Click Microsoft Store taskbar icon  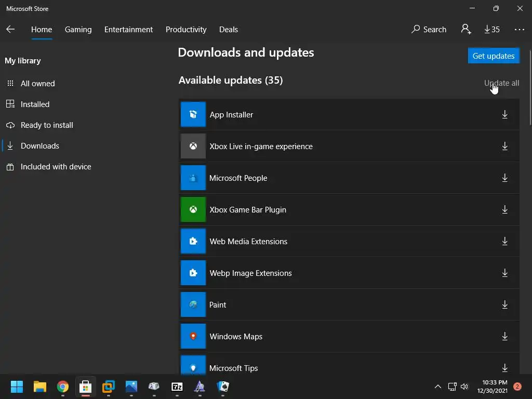86,387
